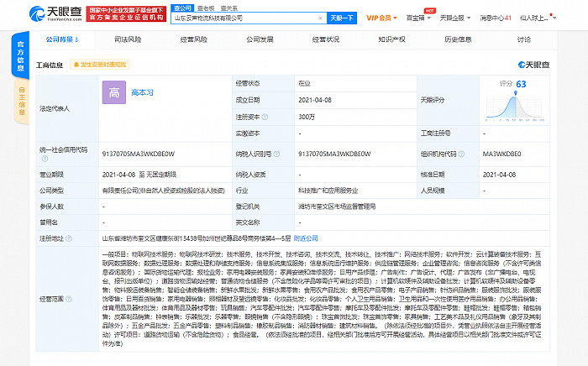
Task: Click help icon next to 纳税人识别号
Action: point(276,154)
